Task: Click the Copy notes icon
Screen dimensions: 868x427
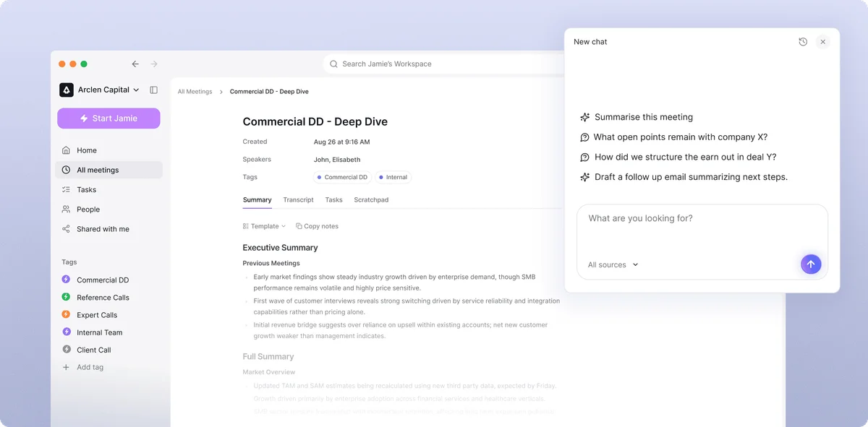Action: coord(299,225)
